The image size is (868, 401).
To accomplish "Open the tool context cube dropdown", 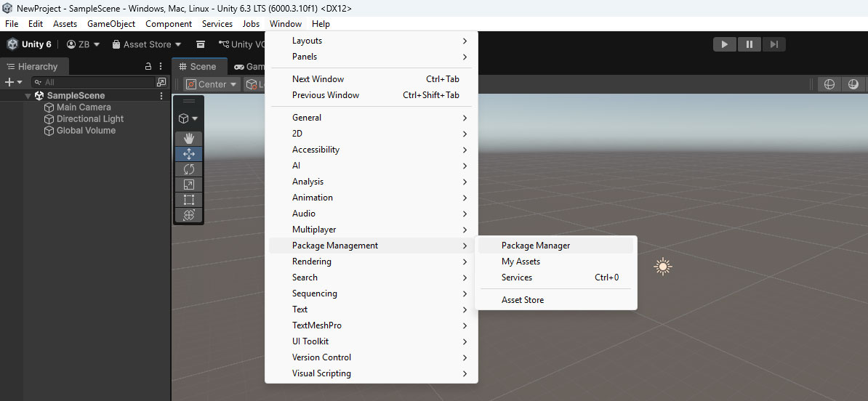I will tap(189, 118).
